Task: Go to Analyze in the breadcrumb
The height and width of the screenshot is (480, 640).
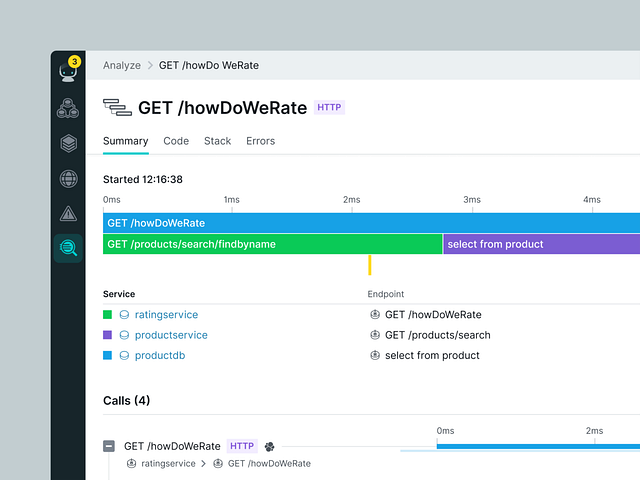Action: 121,65
